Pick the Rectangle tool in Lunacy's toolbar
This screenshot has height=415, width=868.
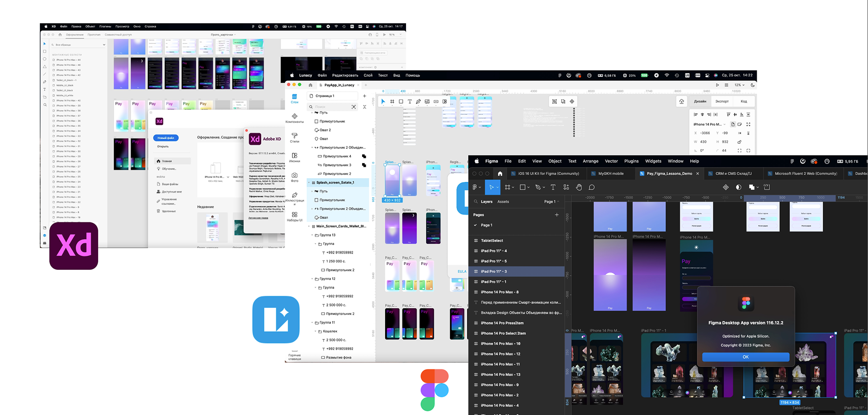[x=401, y=102]
